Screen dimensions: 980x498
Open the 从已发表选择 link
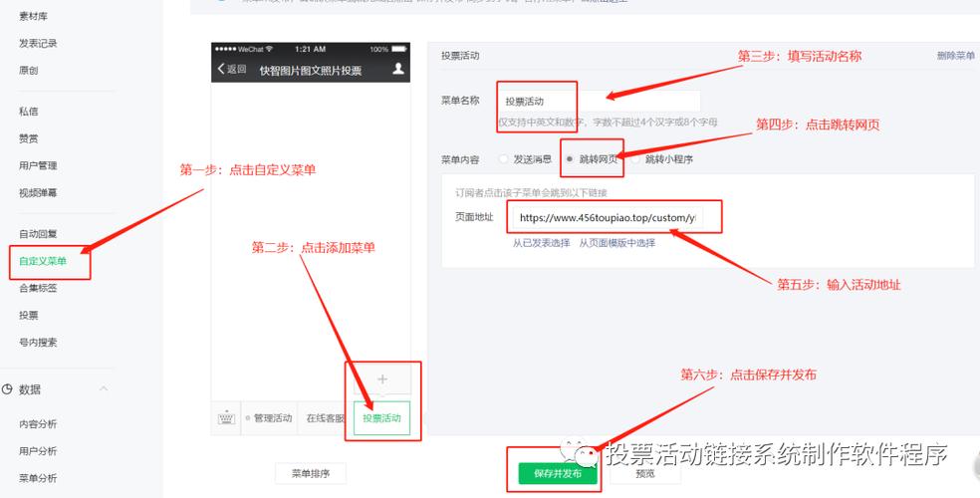click(x=541, y=243)
